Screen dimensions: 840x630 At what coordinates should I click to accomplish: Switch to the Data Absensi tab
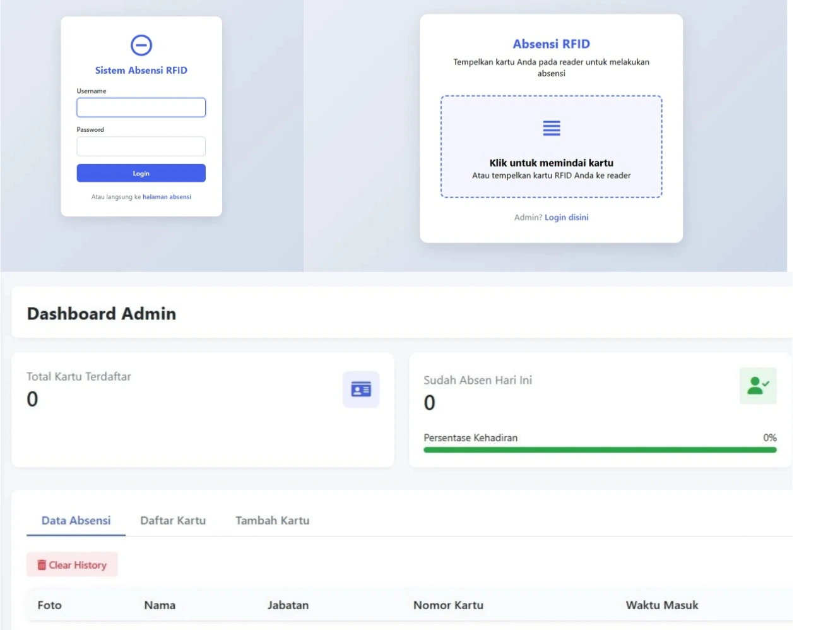76,521
